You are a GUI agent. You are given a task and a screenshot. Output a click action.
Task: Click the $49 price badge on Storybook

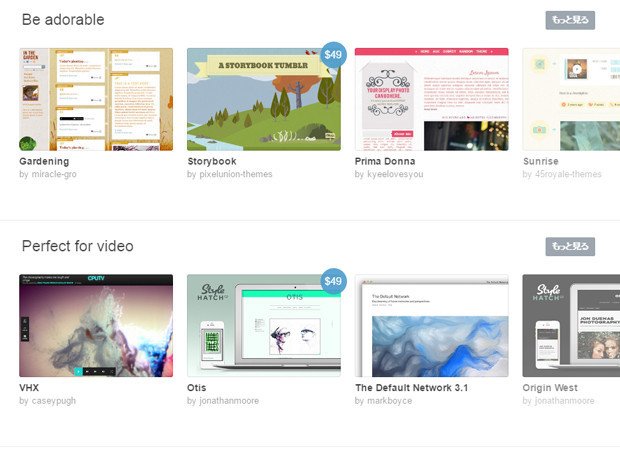333,55
